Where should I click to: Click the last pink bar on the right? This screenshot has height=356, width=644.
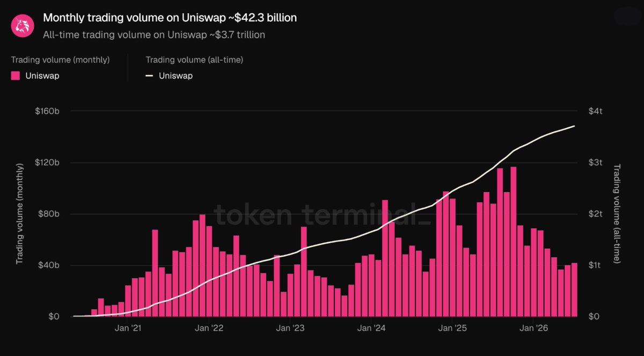(574, 290)
